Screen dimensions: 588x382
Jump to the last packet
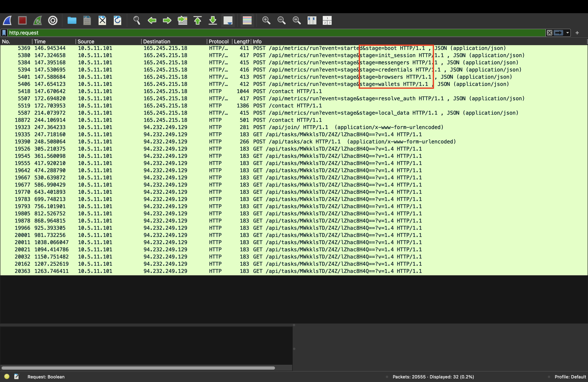click(x=213, y=21)
